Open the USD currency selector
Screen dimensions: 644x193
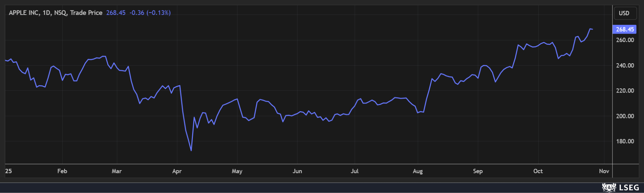(624, 13)
